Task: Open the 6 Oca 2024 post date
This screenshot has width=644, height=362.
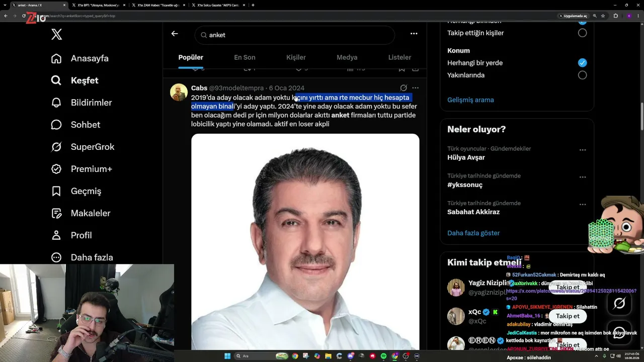Action: [x=287, y=88]
